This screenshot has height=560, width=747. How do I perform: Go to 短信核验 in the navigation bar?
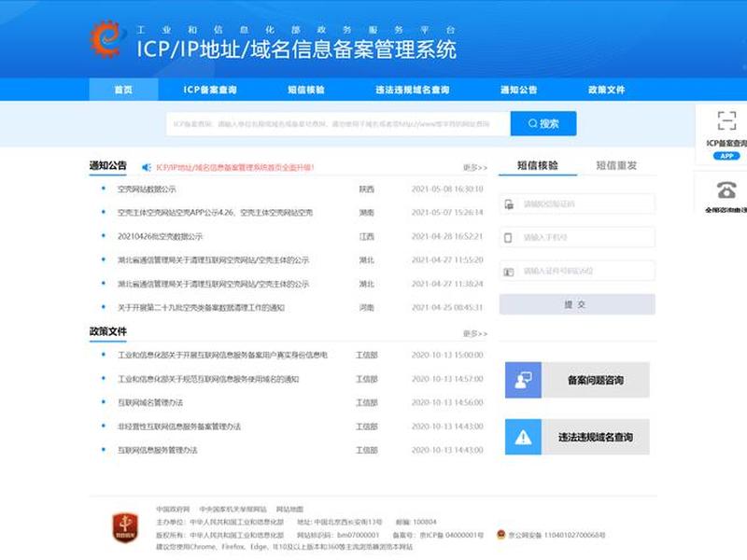point(306,89)
